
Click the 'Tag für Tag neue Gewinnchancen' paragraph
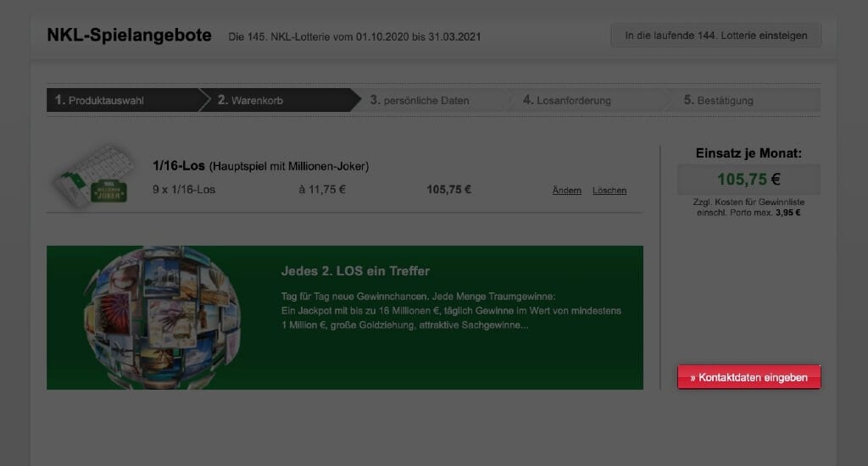(451, 310)
